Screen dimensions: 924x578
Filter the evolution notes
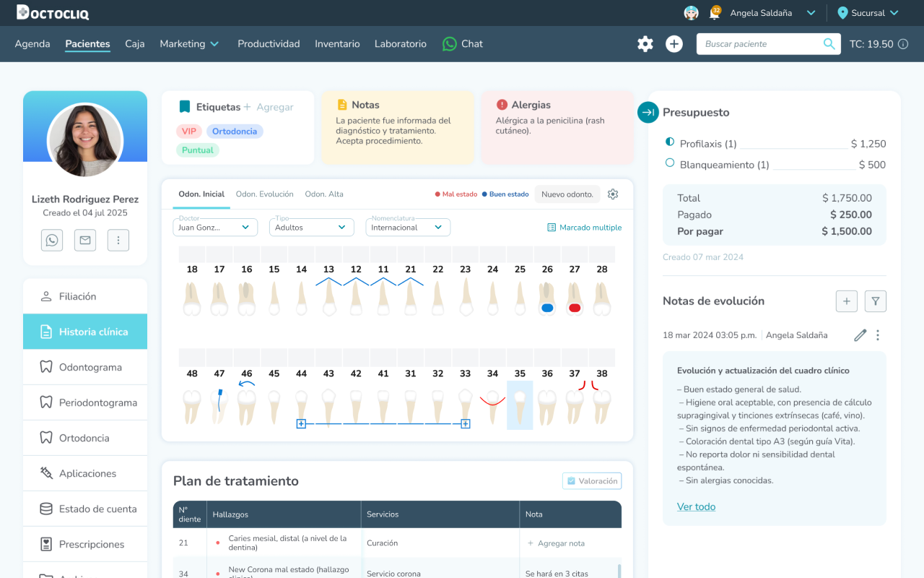[x=876, y=301]
